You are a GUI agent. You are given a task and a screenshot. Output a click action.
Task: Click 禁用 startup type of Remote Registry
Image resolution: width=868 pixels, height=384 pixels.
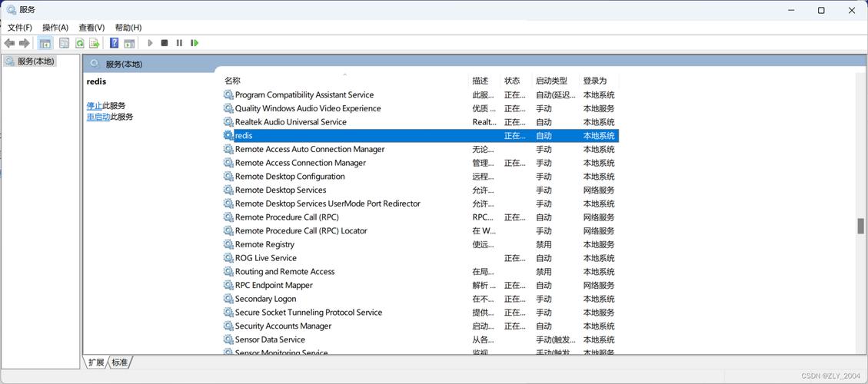[544, 244]
